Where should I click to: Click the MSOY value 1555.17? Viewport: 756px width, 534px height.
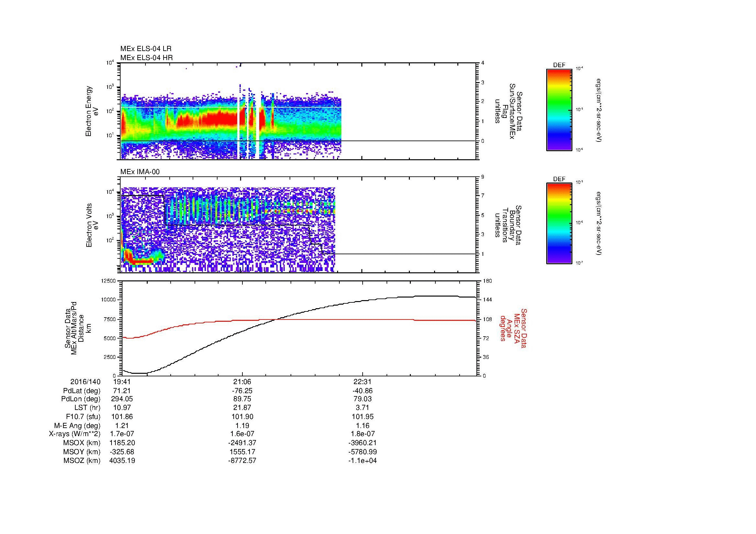(242, 452)
